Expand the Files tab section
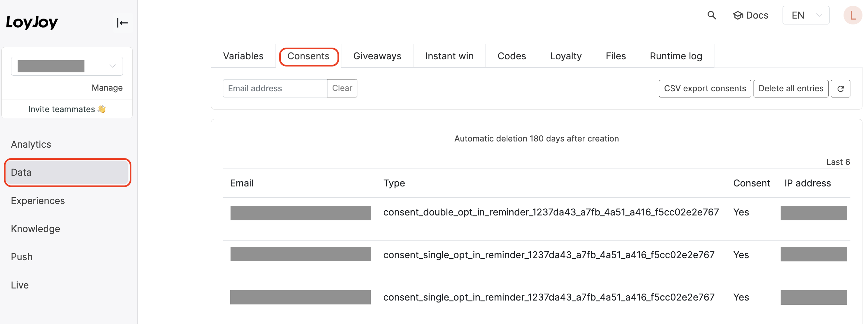Image resolution: width=868 pixels, height=324 pixels. [616, 56]
